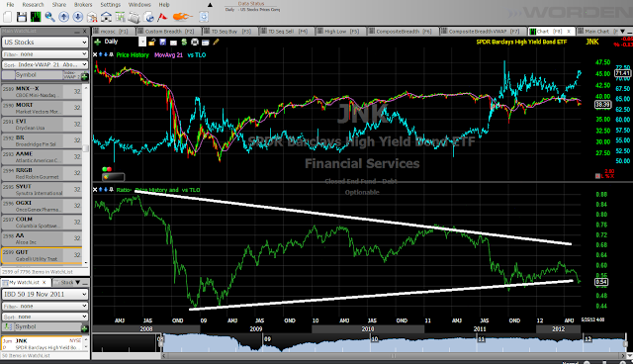Toggle the red/green dots indicator in price pane
Image resolution: width=633 pixels, height=364 pixels.
(x=107, y=169)
